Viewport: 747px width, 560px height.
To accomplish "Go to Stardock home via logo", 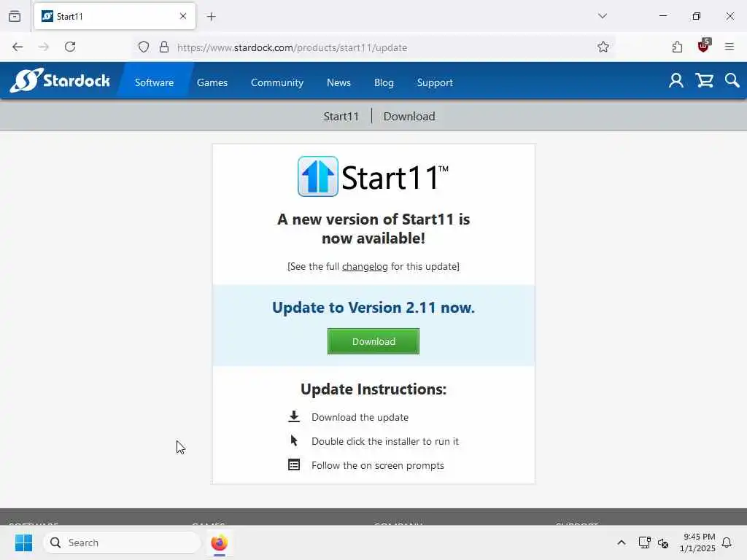I will coord(60,80).
